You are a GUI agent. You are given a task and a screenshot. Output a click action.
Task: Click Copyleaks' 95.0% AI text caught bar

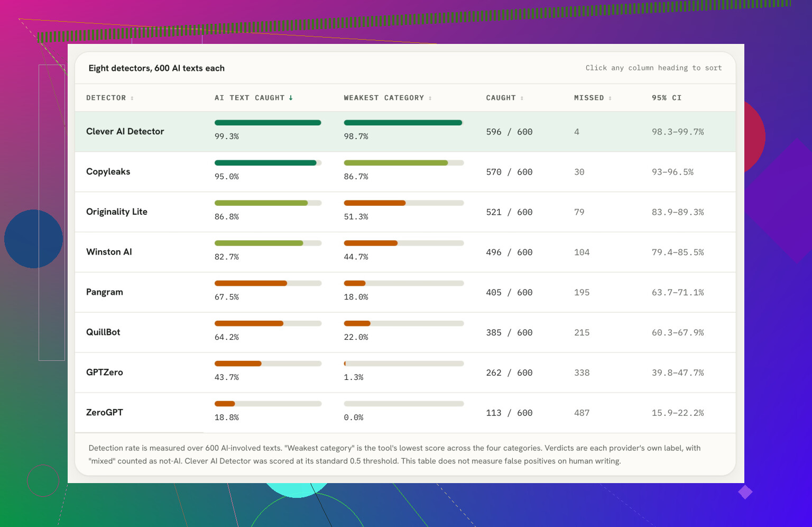pos(268,163)
